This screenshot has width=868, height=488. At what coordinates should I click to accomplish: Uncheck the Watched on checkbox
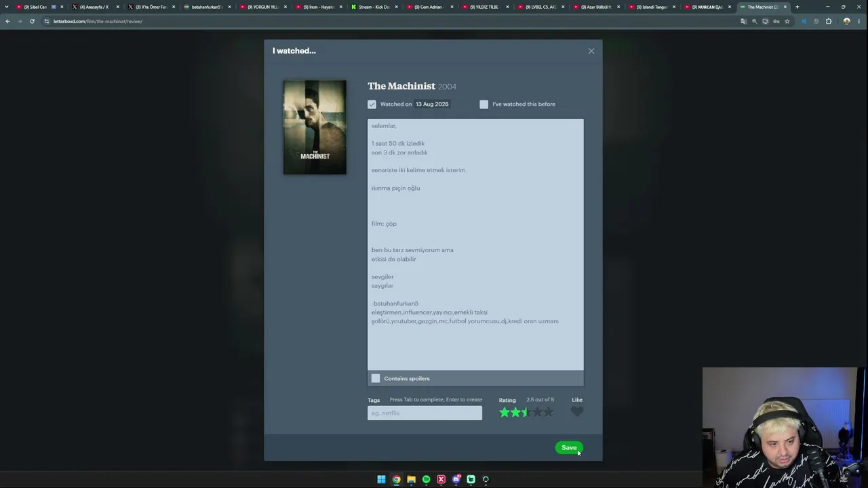point(372,104)
